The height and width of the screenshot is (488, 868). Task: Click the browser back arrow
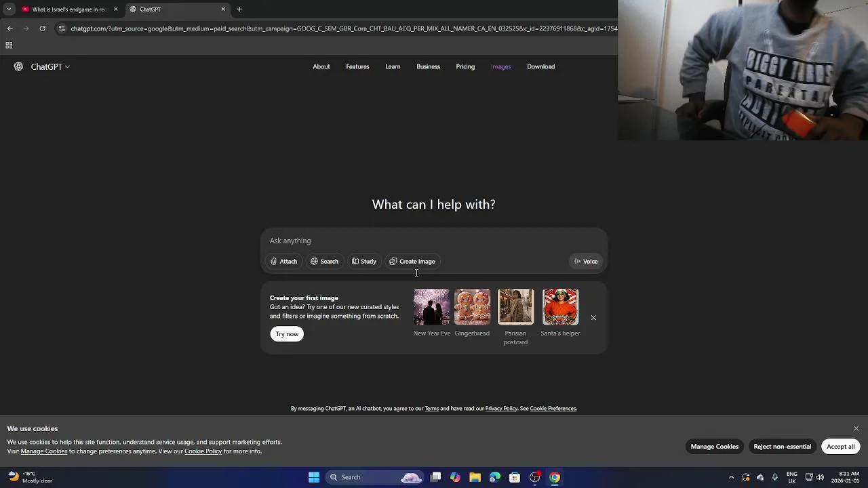pos(9,28)
